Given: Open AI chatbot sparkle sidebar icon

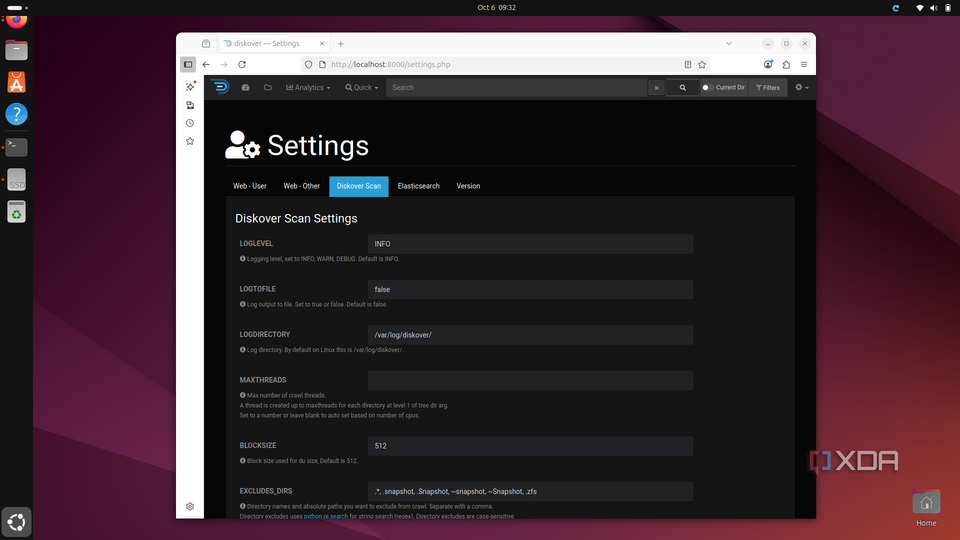Looking at the screenshot, I should point(190,87).
